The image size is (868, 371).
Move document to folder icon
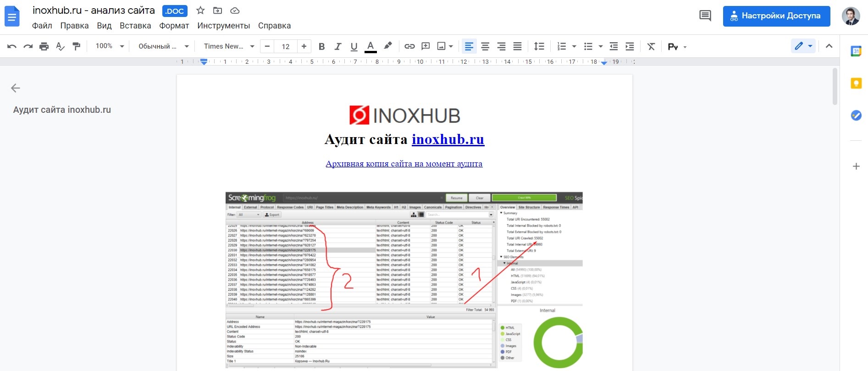click(218, 11)
